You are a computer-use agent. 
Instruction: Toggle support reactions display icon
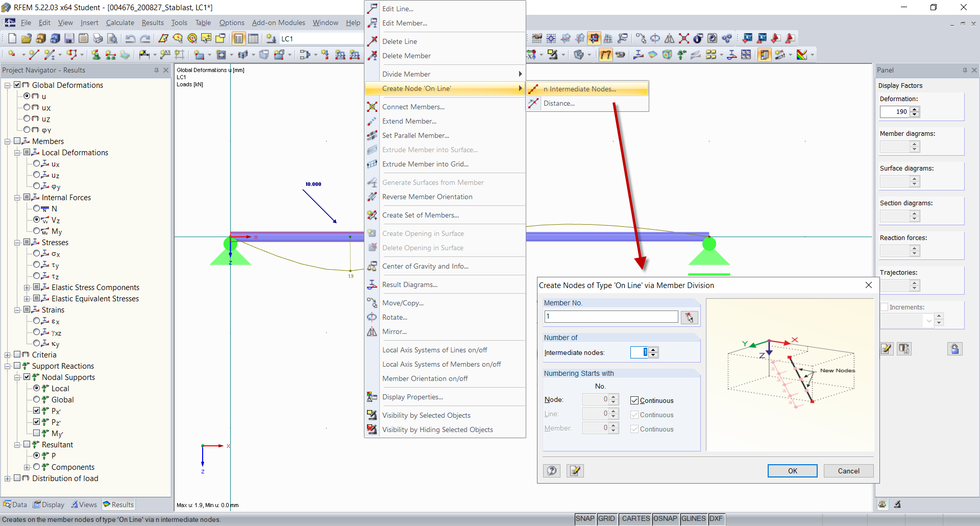point(681,55)
